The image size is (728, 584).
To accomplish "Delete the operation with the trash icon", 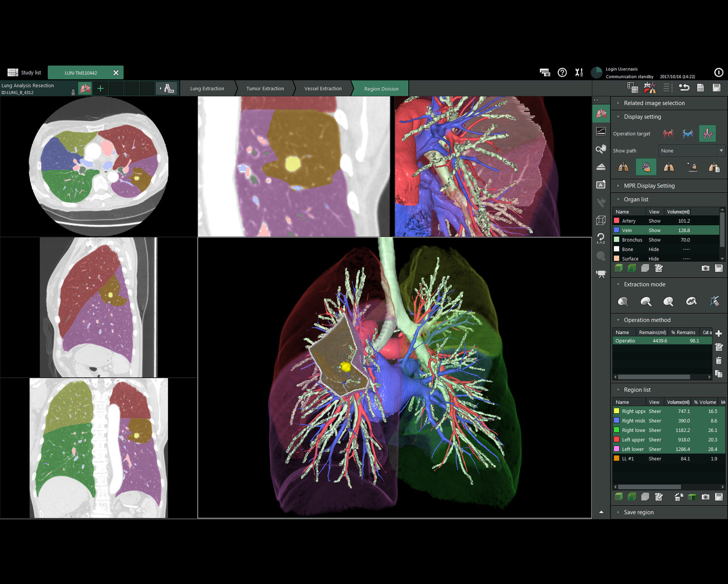I will click(718, 360).
